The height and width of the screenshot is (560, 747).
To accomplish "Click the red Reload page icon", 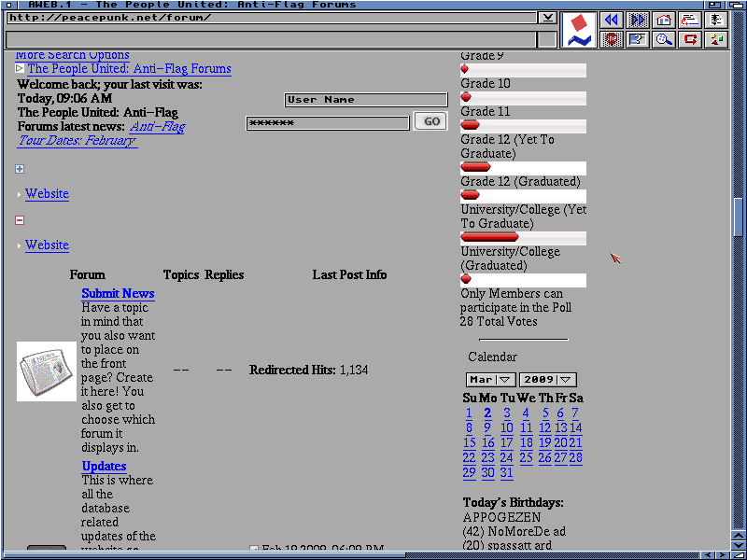I will 690,39.
